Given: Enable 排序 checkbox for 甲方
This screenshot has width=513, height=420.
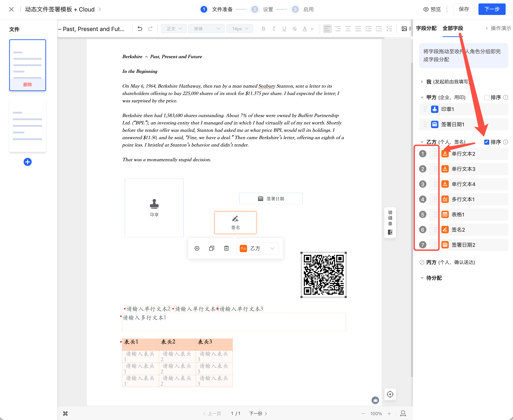Looking at the screenshot, I should coord(486,98).
